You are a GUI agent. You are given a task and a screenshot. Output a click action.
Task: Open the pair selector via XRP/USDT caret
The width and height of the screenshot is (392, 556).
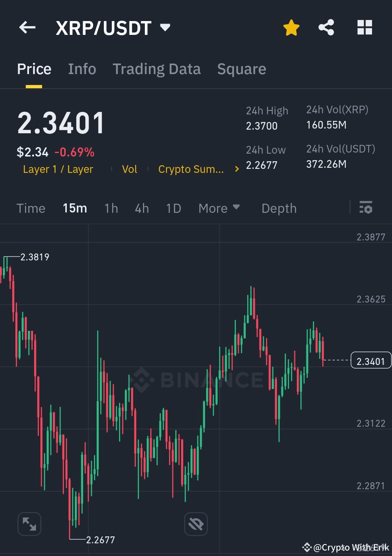(x=165, y=28)
